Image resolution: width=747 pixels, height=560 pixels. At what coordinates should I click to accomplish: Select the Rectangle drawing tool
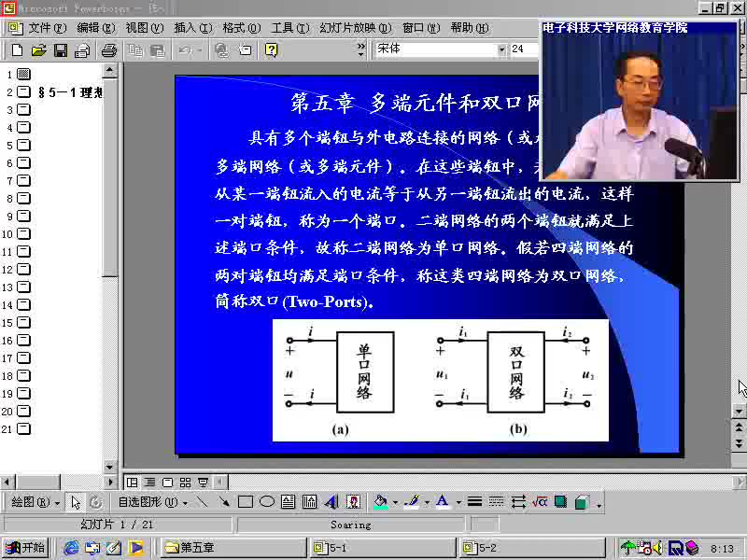[x=246, y=501]
